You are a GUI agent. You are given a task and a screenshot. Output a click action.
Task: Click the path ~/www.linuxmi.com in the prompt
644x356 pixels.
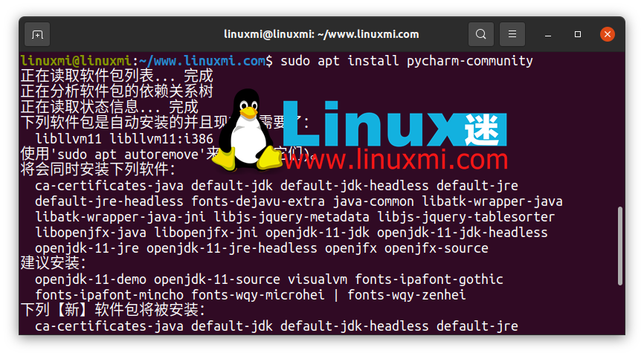[202, 61]
